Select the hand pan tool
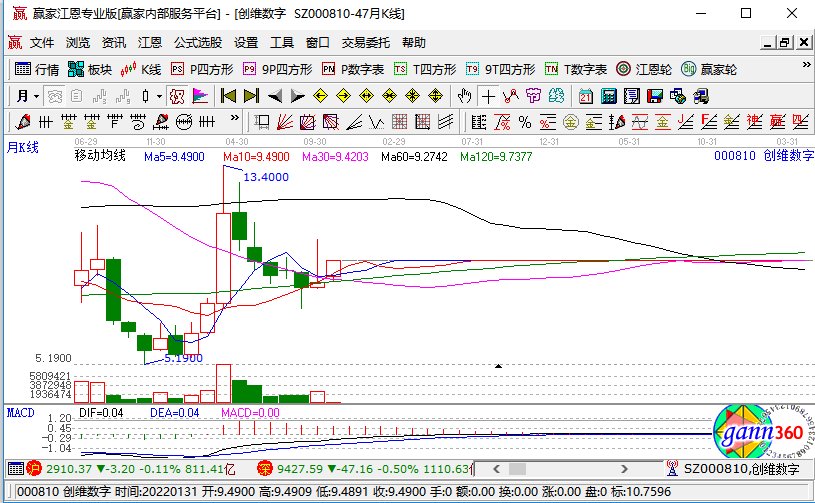This screenshot has width=815, height=503. click(x=464, y=96)
